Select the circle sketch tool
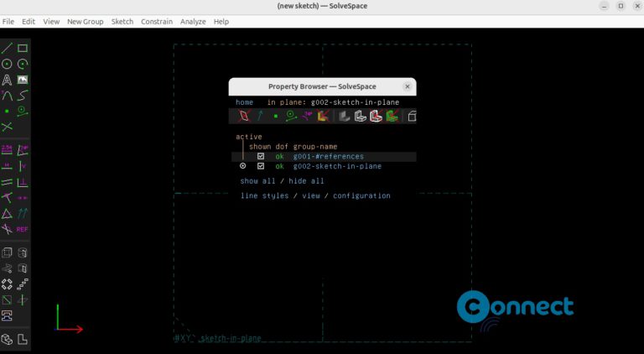Screen dimensions: 644x354 7,64
